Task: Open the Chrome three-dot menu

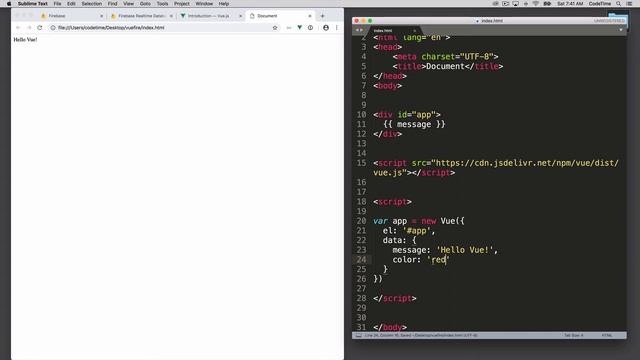Action: point(337,28)
